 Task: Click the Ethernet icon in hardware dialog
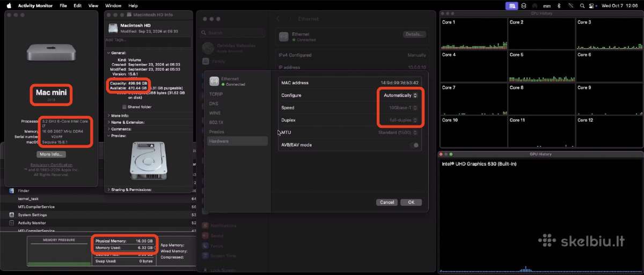point(214,81)
